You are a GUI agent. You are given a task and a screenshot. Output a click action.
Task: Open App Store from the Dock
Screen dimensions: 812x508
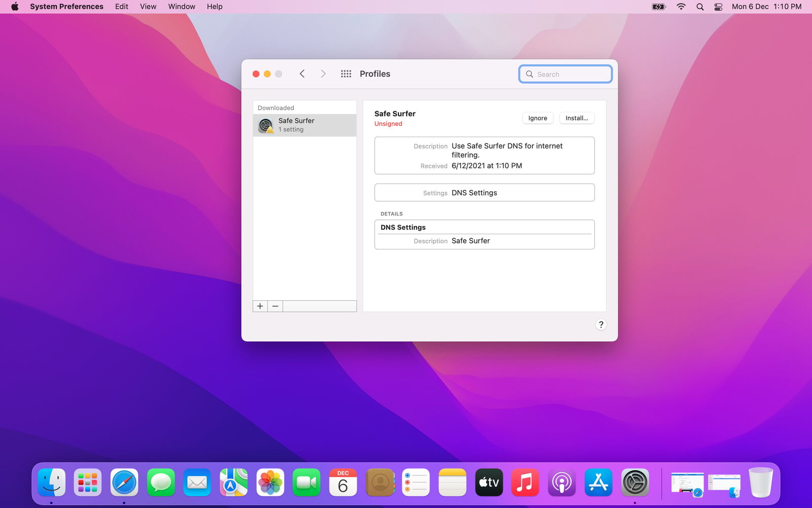point(598,482)
